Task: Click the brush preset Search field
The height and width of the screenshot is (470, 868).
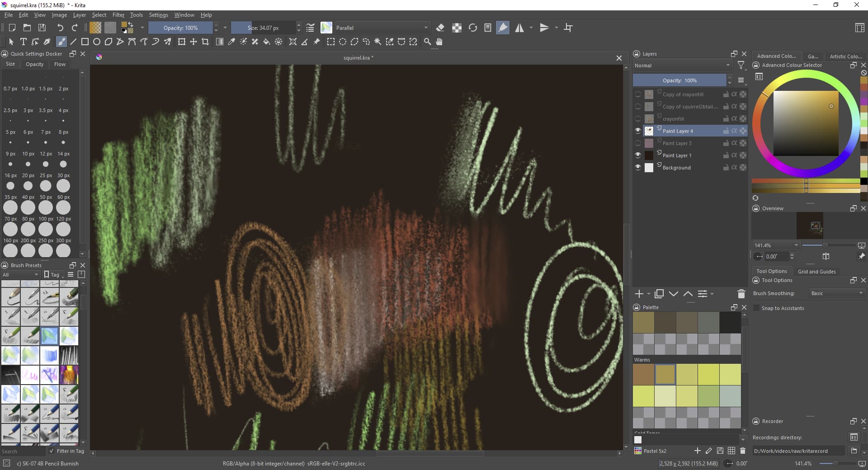Action: click(23, 451)
